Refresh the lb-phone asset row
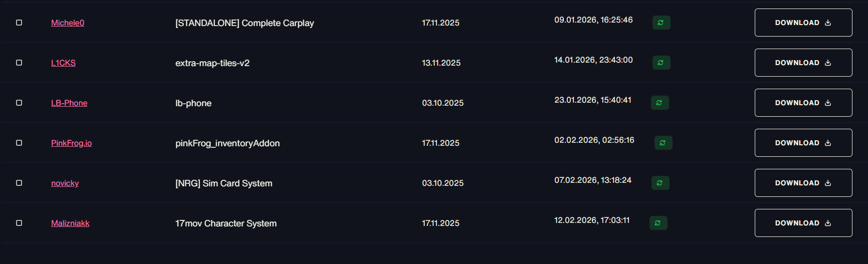 tap(660, 103)
